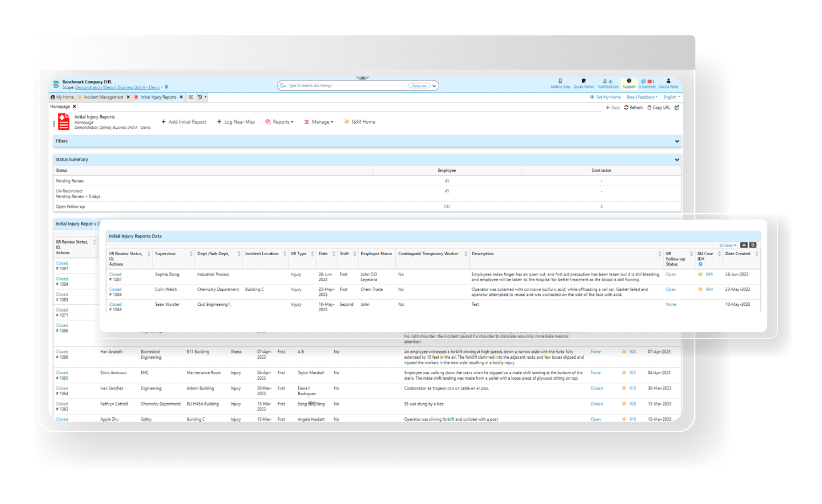Image resolution: width=822 pixels, height=504 pixels.
Task: Change the 30 rows page size dropdown
Action: pos(728,245)
